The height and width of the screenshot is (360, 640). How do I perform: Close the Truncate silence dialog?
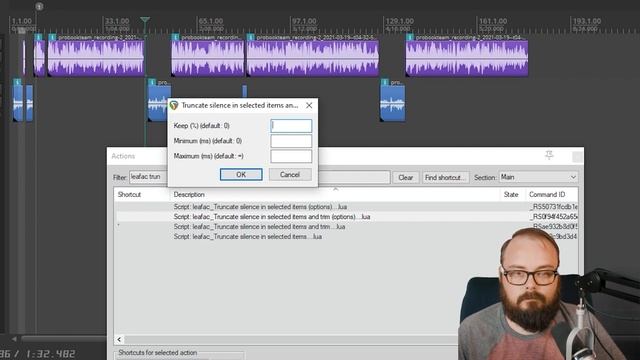pyautogui.click(x=309, y=105)
